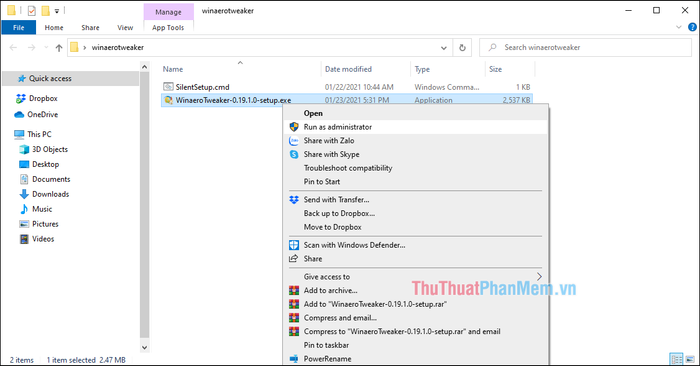This screenshot has width=700, height=366.
Task: Click the SilentSetup.cmd file icon
Action: [x=168, y=87]
